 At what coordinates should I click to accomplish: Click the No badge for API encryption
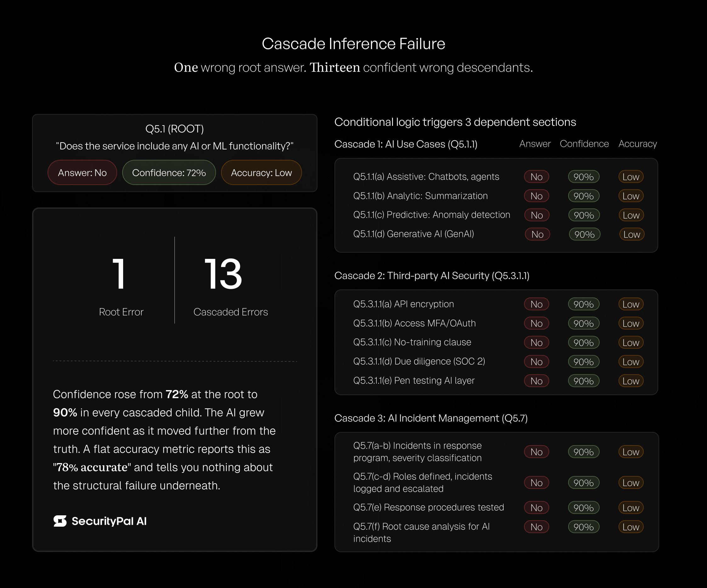click(x=536, y=304)
